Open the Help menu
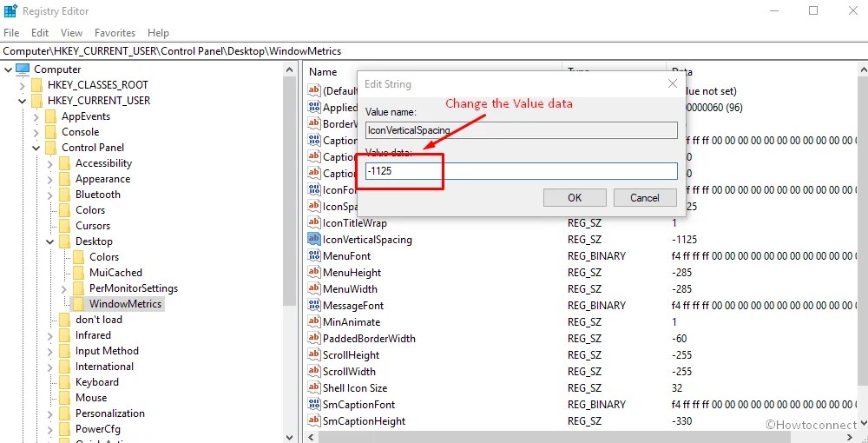The width and height of the screenshot is (868, 443). (158, 33)
